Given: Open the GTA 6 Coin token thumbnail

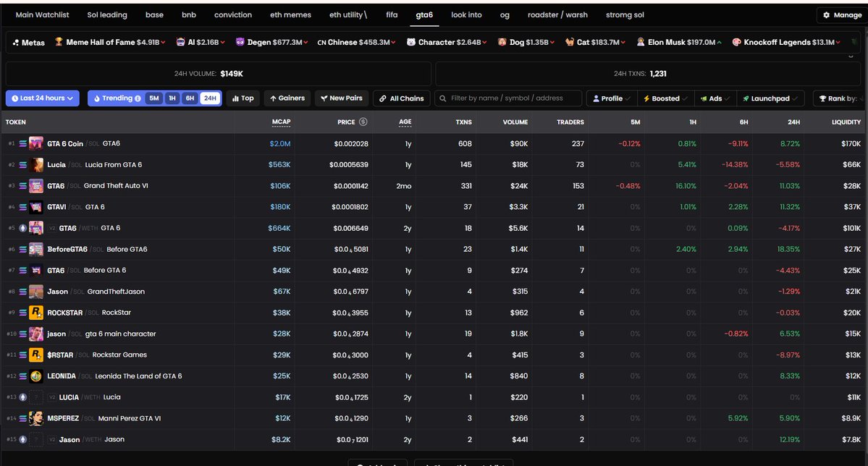Looking at the screenshot, I should (x=36, y=143).
